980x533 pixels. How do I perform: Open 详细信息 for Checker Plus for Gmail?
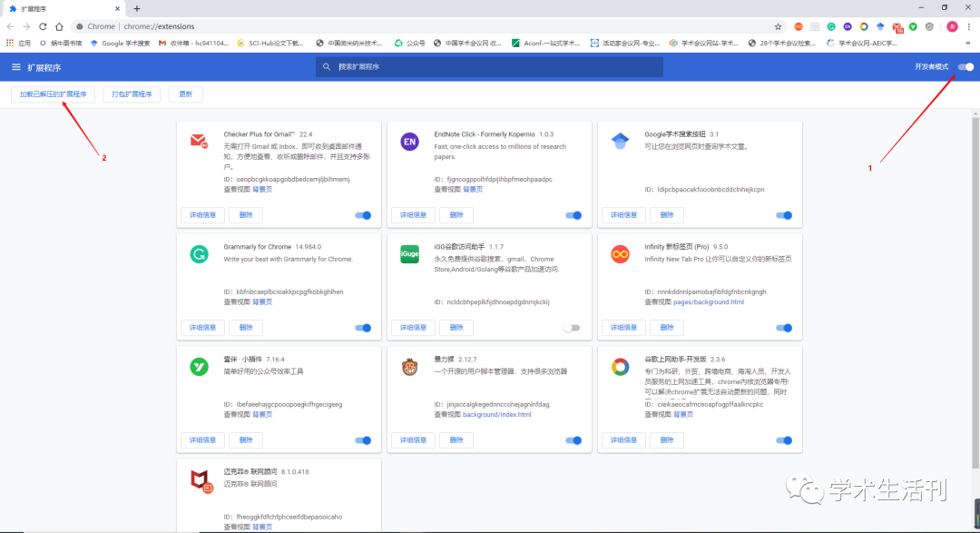[x=202, y=215]
